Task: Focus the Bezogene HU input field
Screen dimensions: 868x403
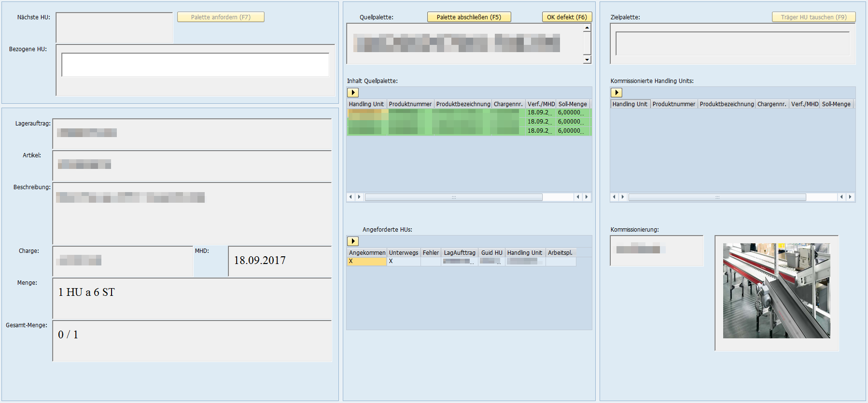Action: [195, 65]
